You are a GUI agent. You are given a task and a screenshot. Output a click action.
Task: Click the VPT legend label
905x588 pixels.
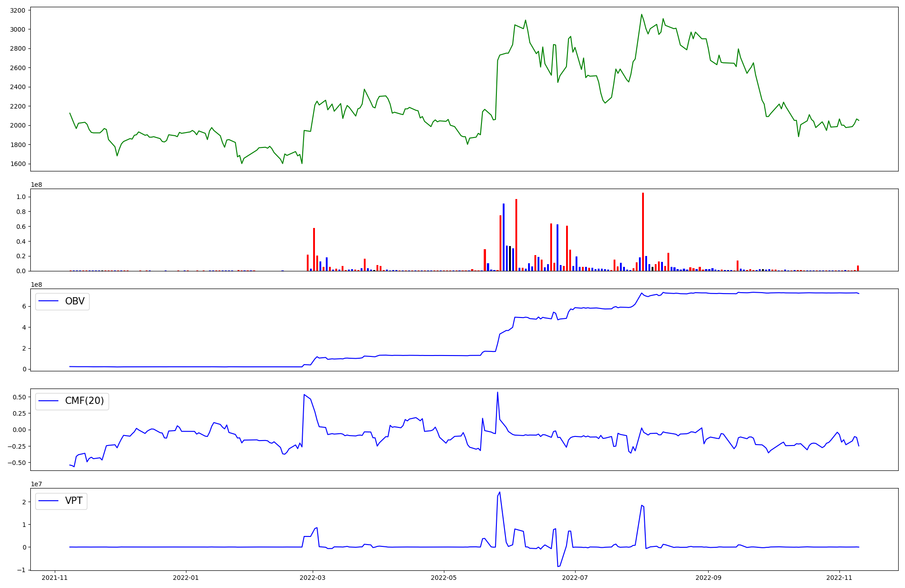click(x=74, y=501)
